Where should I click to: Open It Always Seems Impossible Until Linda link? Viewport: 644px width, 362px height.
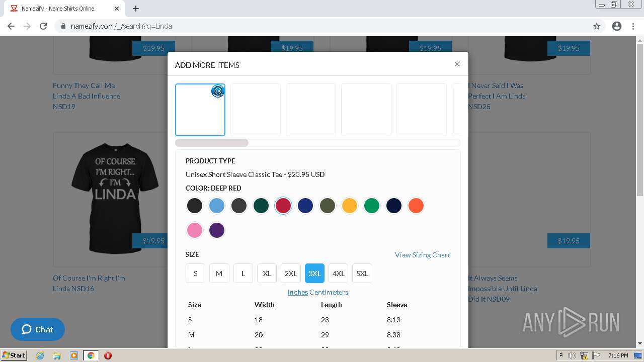(503, 289)
